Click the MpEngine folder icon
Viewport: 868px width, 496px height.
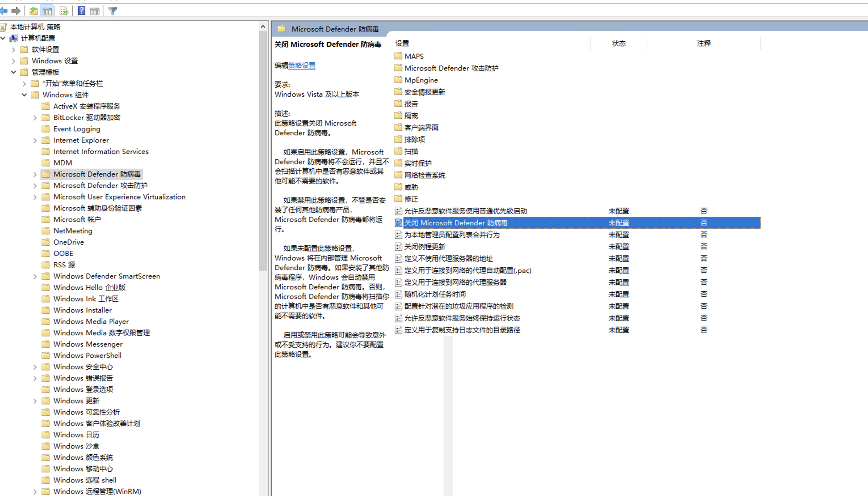[398, 79]
